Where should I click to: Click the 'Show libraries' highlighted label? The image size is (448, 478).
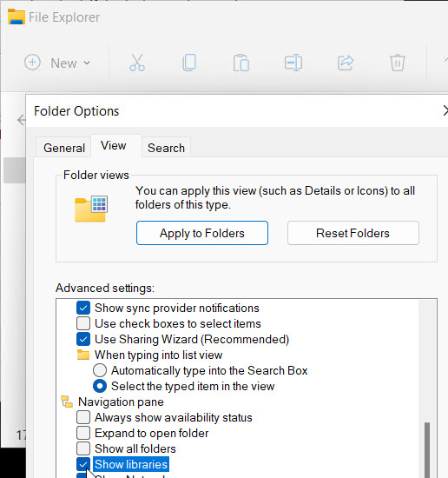(131, 464)
